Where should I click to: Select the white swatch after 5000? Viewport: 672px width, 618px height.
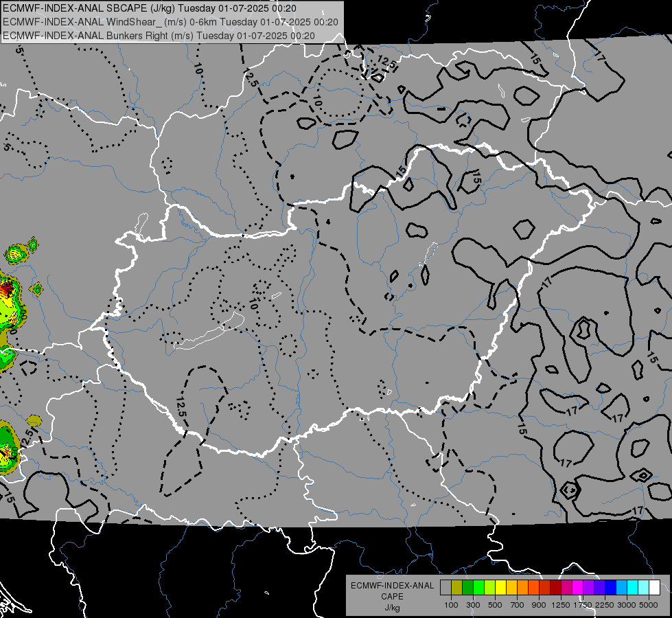tap(654, 588)
